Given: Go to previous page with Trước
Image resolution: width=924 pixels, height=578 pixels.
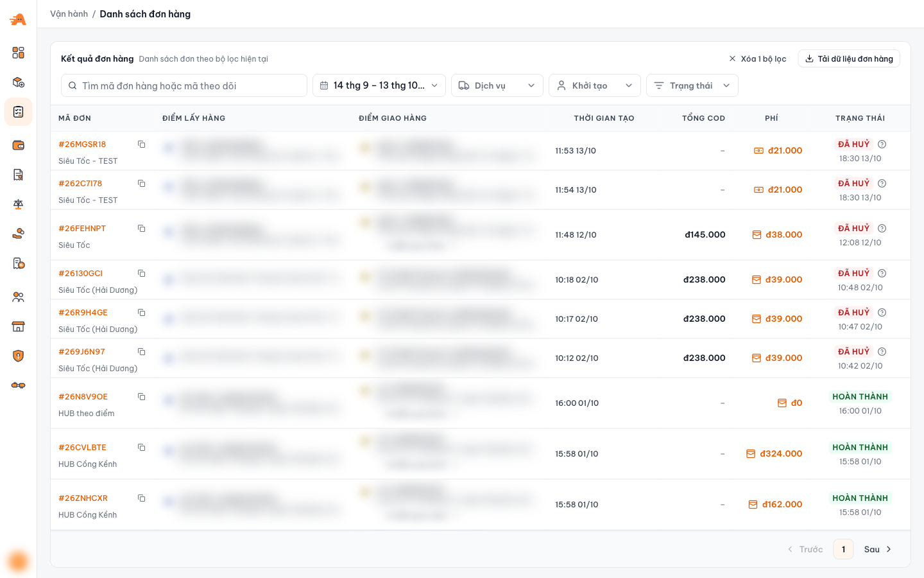Looking at the screenshot, I should click(805, 549).
